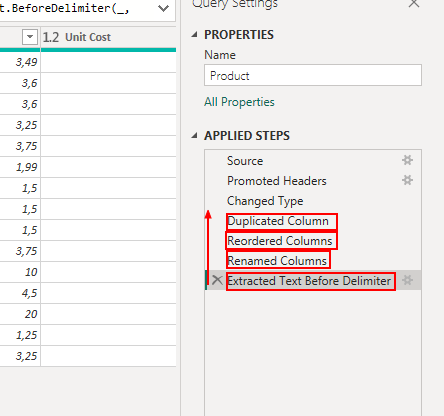
Task: Delete the Extracted Text Before Delimiter step
Action: (217, 280)
